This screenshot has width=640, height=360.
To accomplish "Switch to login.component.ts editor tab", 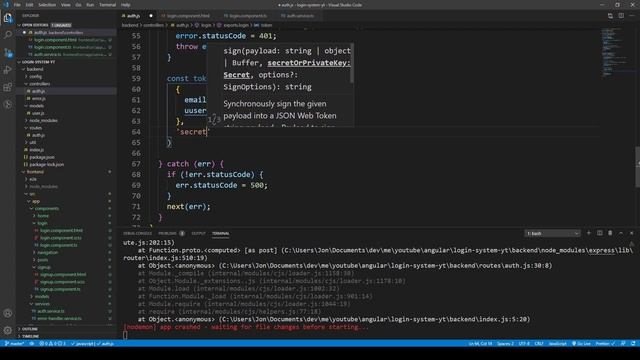I will pyautogui.click(x=248, y=16).
